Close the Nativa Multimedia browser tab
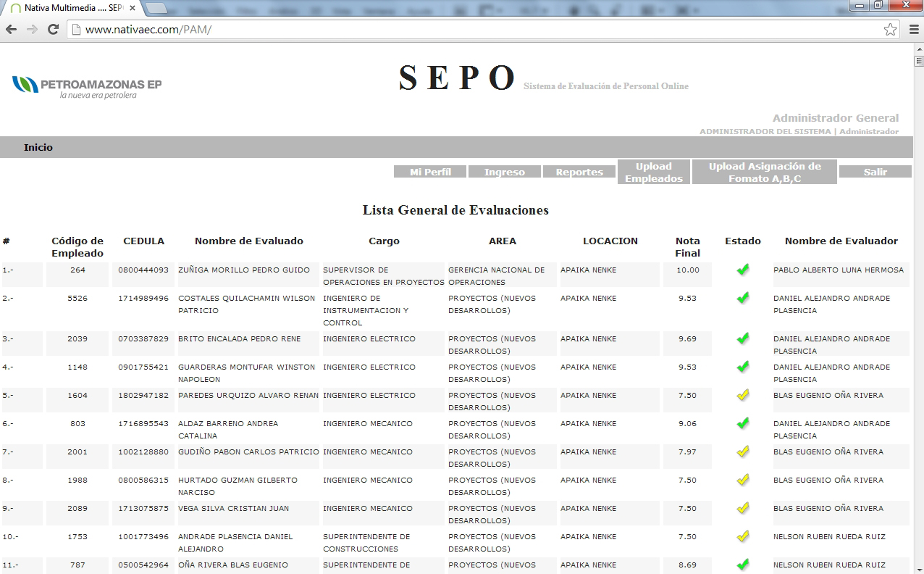 [x=133, y=8]
